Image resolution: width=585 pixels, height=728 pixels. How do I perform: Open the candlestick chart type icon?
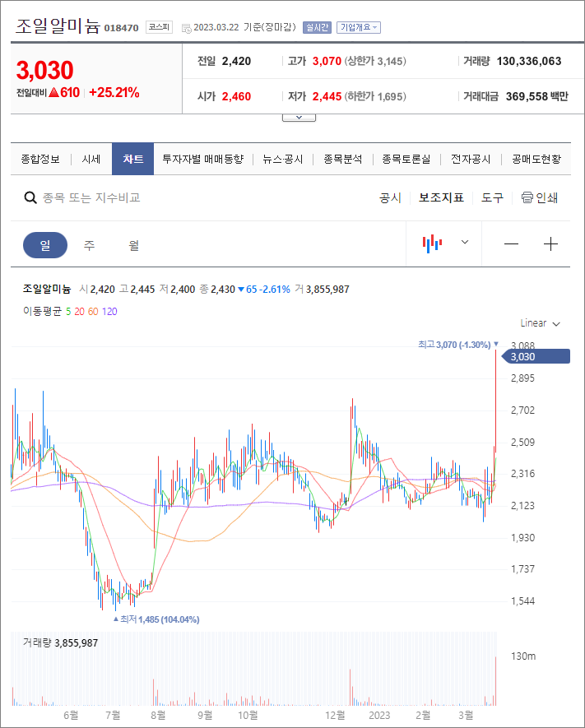point(432,243)
